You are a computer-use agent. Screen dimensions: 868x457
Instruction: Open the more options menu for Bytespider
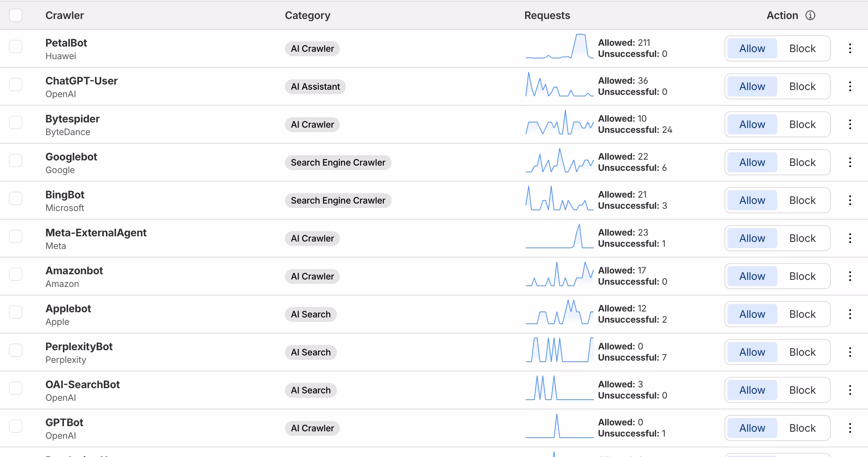[850, 124]
